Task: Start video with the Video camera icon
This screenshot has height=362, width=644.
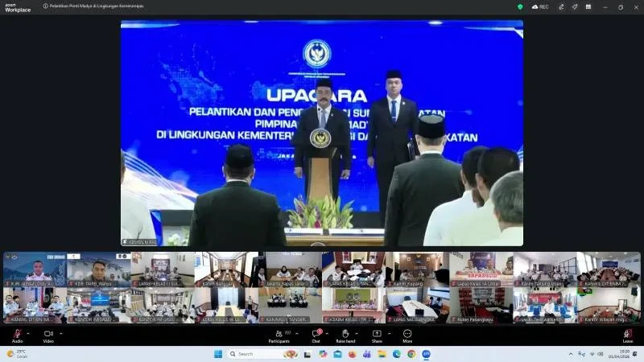Action: (x=48, y=334)
